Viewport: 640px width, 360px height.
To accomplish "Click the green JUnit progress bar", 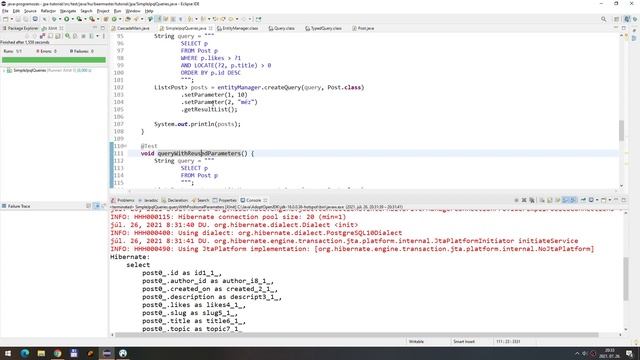I will [x=53, y=60].
